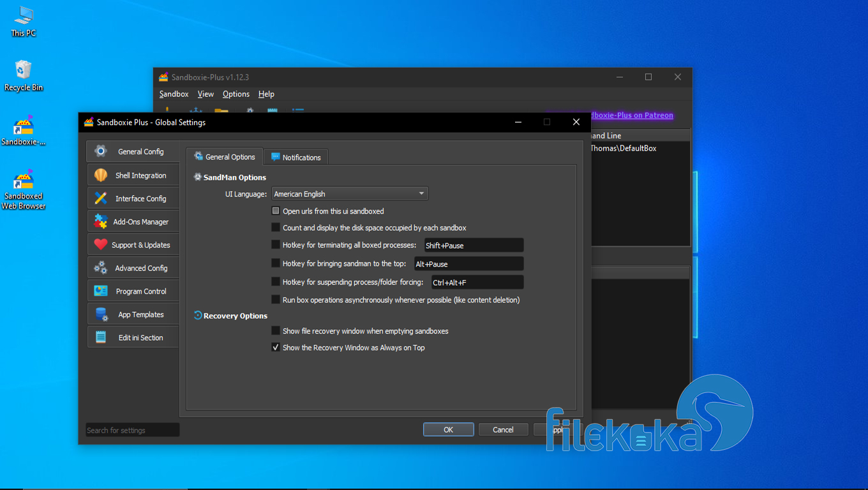Uncheck Recovery Window as Always on Top
Viewport: 868px width, 490px height.
(276, 347)
